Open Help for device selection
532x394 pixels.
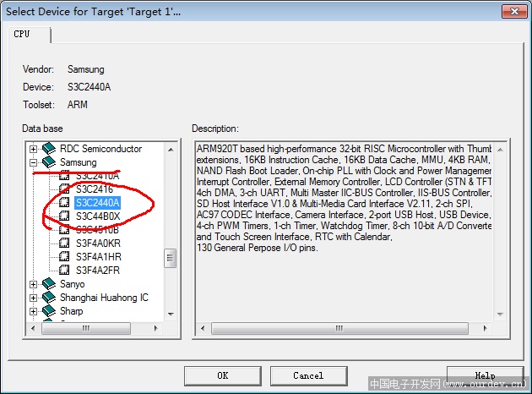tap(486, 375)
